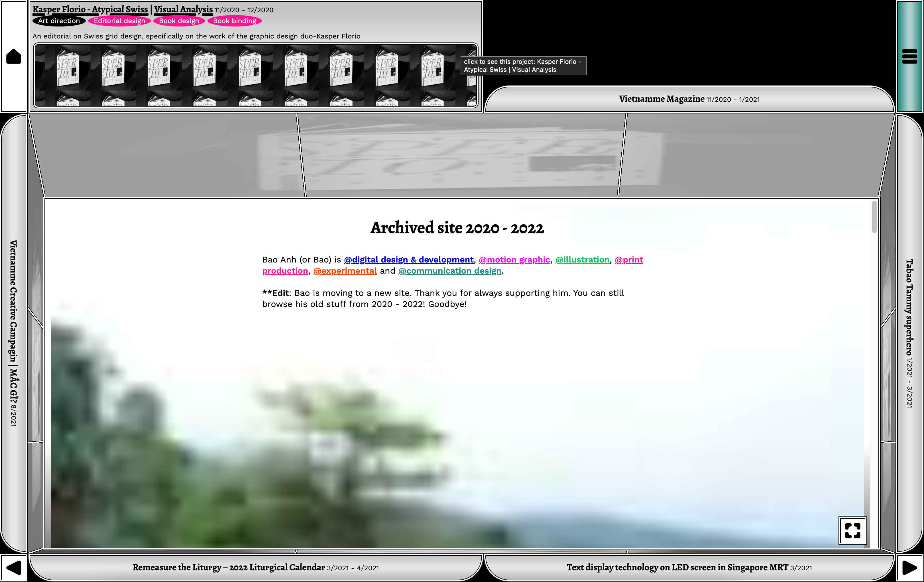The image size is (924, 582).
Task: Open the Text display technology LED tab
Action: [x=689, y=567]
